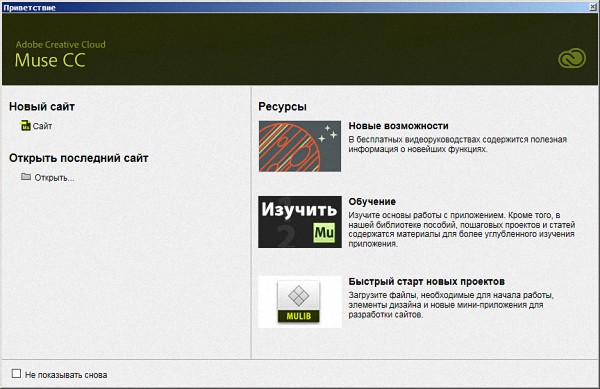
Task: Click the text 'Изучите основы работы с приложением'
Action: [428, 215]
